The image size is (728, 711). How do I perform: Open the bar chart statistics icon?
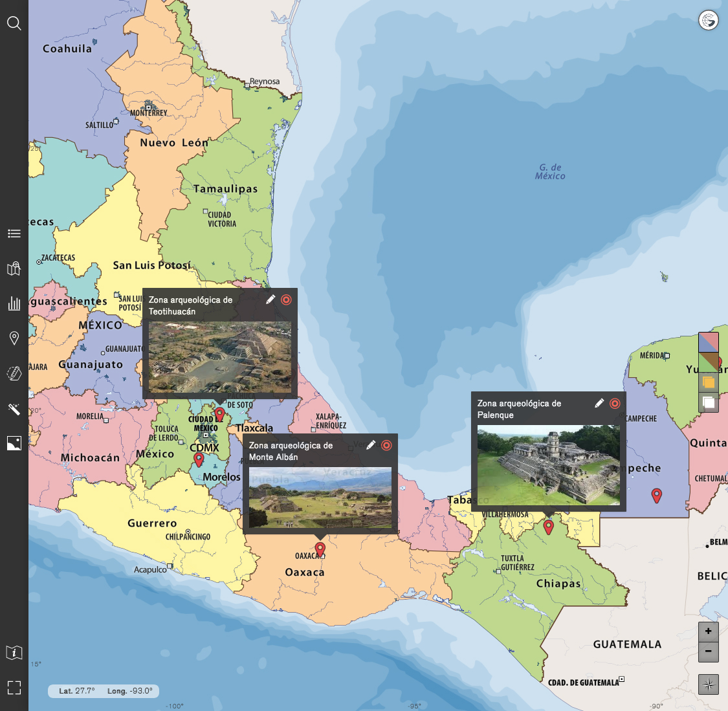click(14, 303)
